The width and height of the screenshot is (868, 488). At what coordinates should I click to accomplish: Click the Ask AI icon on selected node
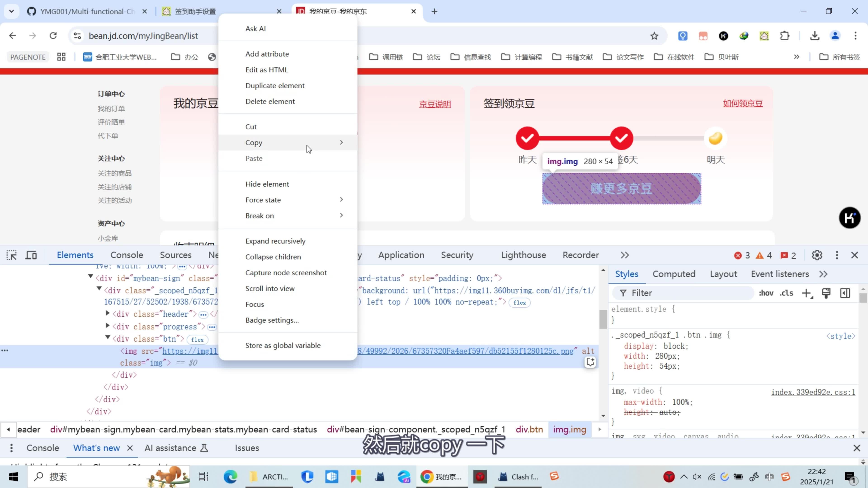click(590, 362)
